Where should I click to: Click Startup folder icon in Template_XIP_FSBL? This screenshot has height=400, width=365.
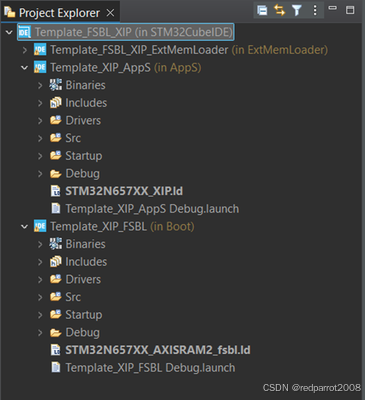(56, 314)
